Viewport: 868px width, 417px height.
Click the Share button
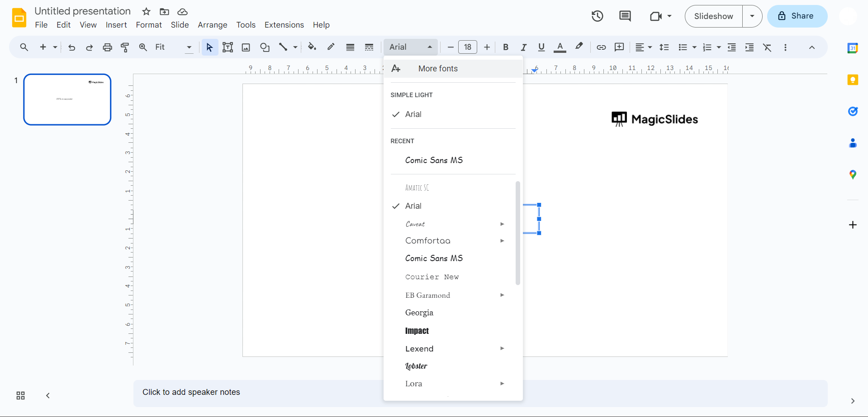click(797, 16)
